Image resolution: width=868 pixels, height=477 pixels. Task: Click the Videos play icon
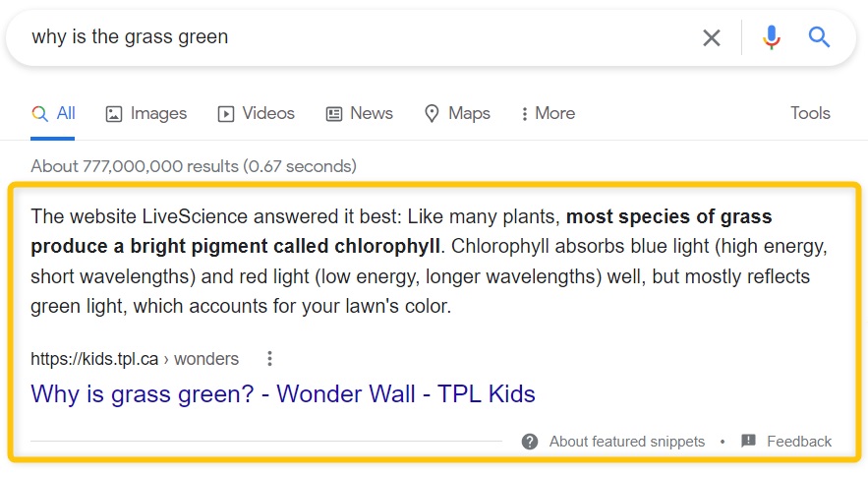[226, 114]
